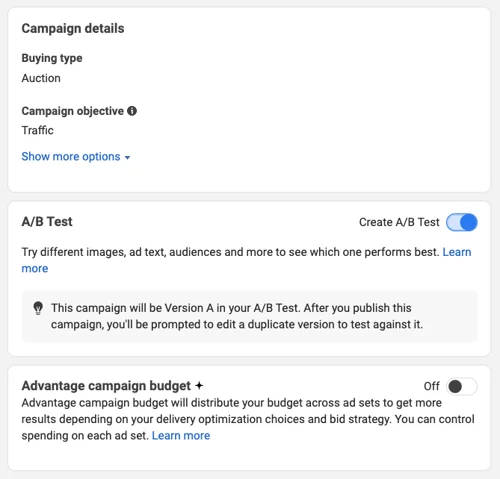The width and height of the screenshot is (500, 479).
Task: Click the sparkle icon after Advantage campaign budget
Action: [199, 386]
